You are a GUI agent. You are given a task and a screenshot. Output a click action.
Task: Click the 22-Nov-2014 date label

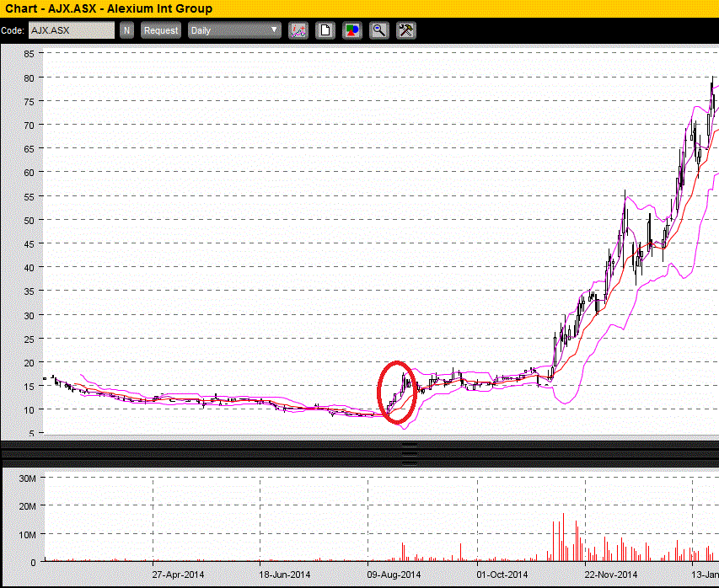[611, 575]
